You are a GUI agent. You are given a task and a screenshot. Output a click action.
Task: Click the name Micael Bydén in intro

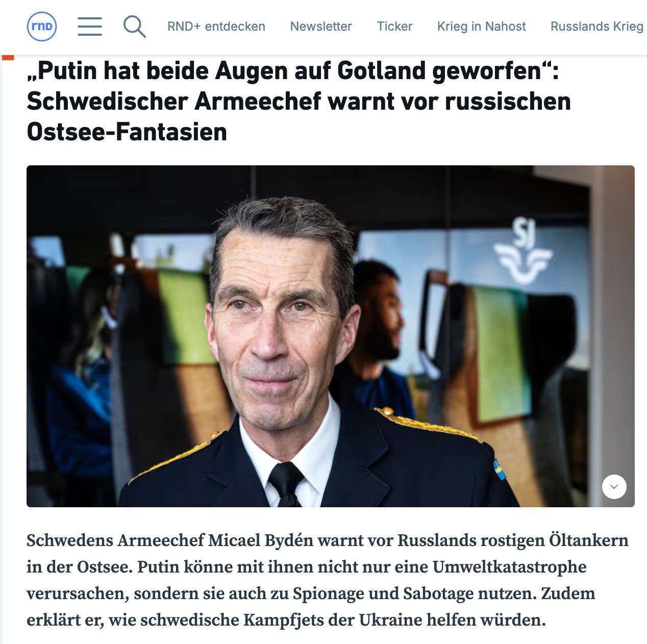click(x=261, y=540)
